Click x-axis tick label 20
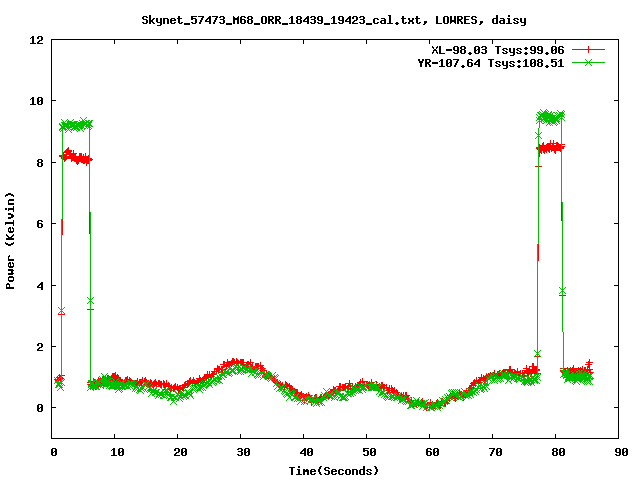640x480 pixels. pyautogui.click(x=180, y=452)
